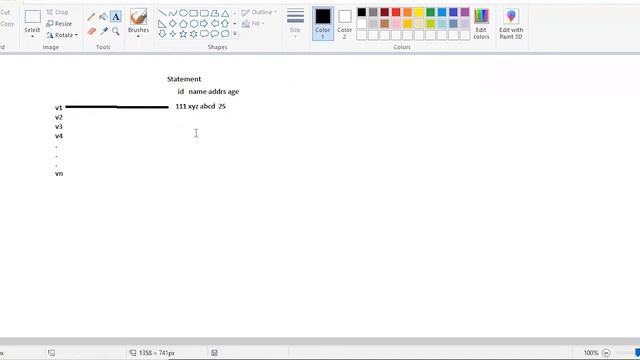Click the '100%' zoom level text

(591, 353)
